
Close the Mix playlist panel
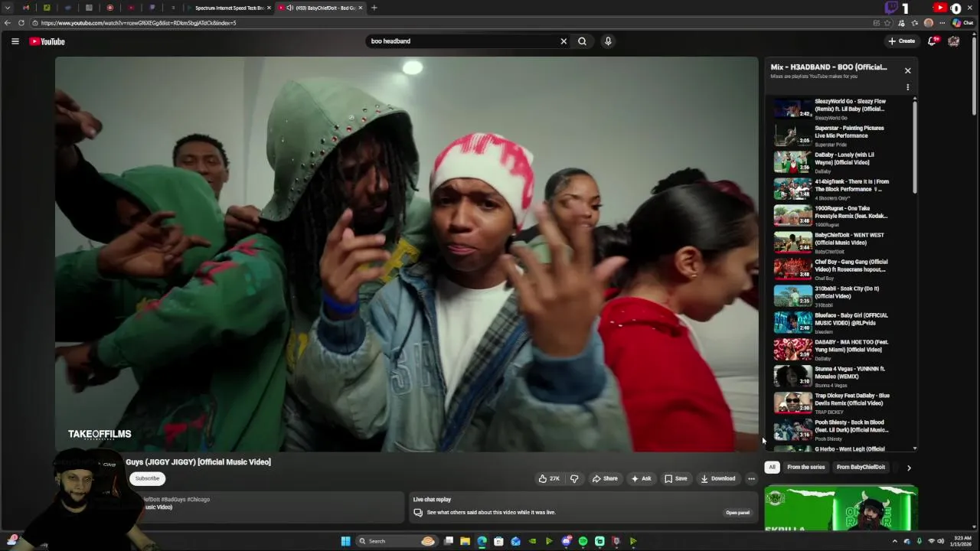click(908, 70)
